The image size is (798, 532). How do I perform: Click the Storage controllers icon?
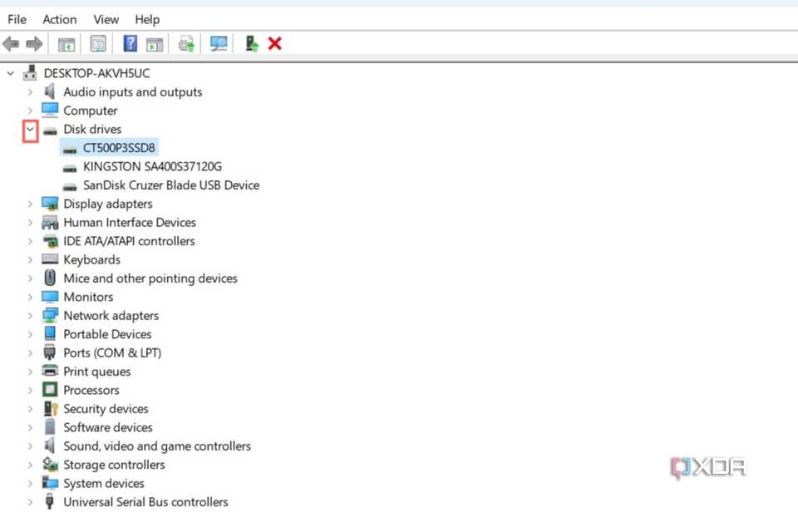coord(50,465)
